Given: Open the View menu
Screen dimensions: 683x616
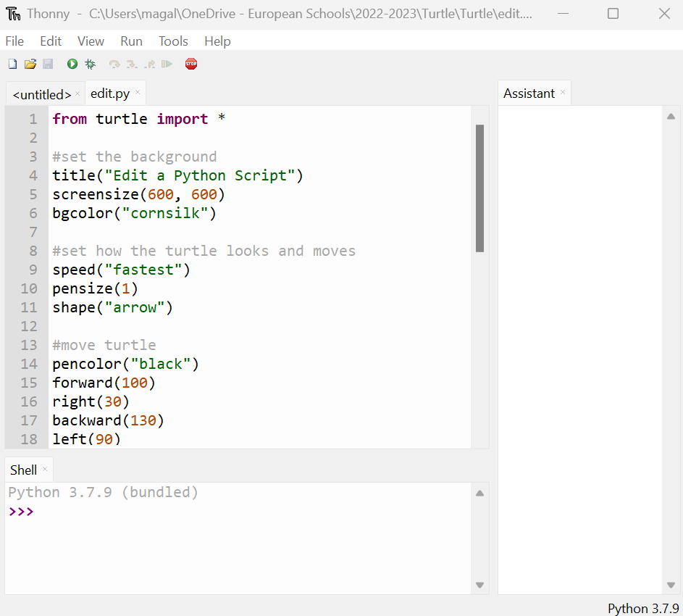Looking at the screenshot, I should click(x=91, y=41).
